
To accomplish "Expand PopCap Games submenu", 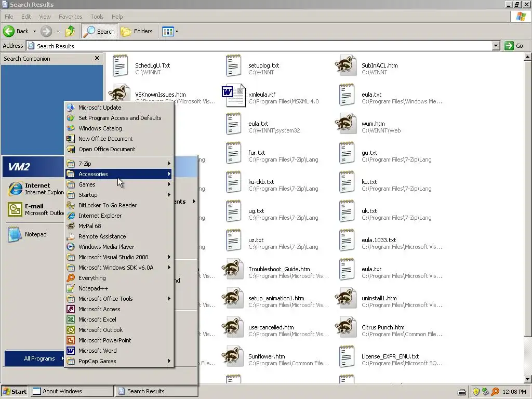I will click(x=119, y=361).
